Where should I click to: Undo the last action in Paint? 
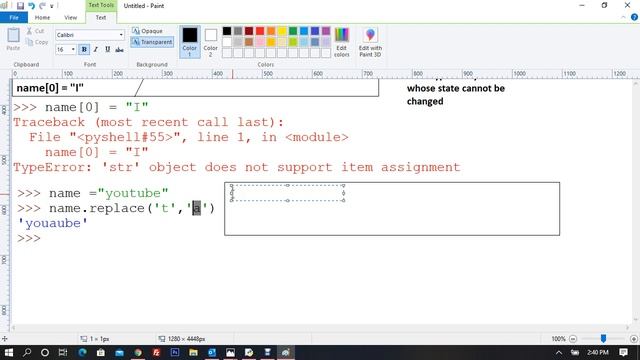click(31, 6)
